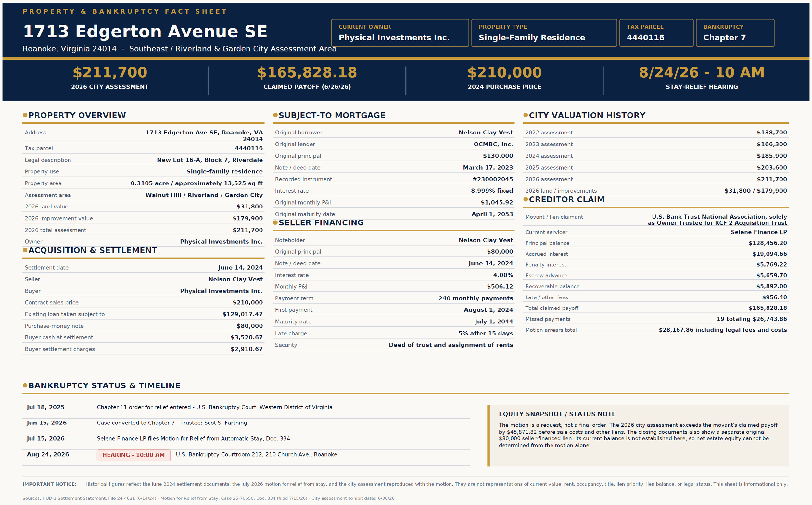Screen dimensions: 812x505
Task: Click the Current Owner box in the header
Action: click(400, 33)
